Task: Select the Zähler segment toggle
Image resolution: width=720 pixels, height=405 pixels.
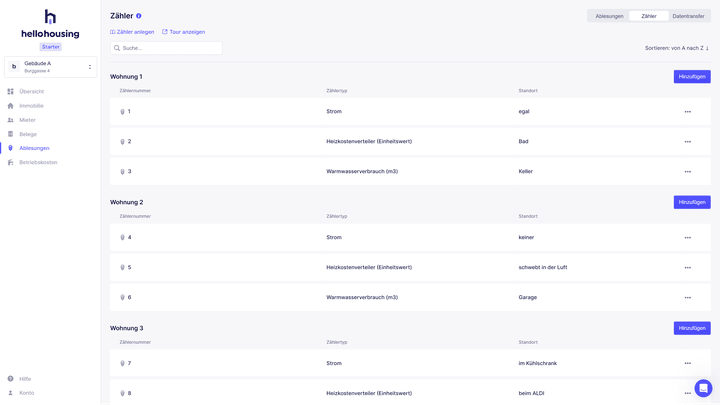Action: pyautogui.click(x=649, y=16)
